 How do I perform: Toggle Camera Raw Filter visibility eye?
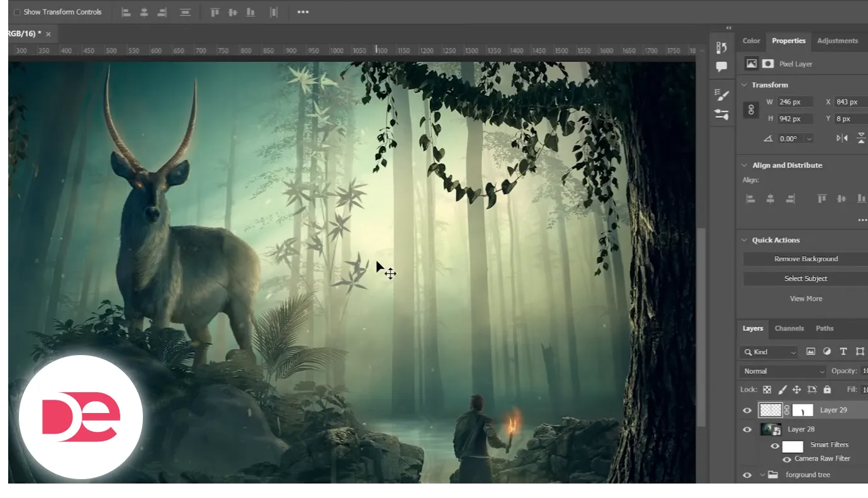click(787, 460)
